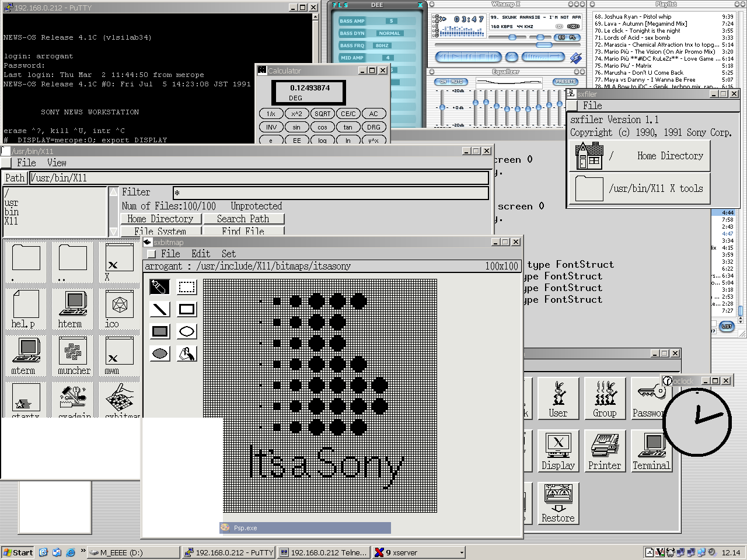Open the equalizer PRESETS dropdown
The height and width of the screenshot is (560, 747).
pyautogui.click(x=565, y=82)
